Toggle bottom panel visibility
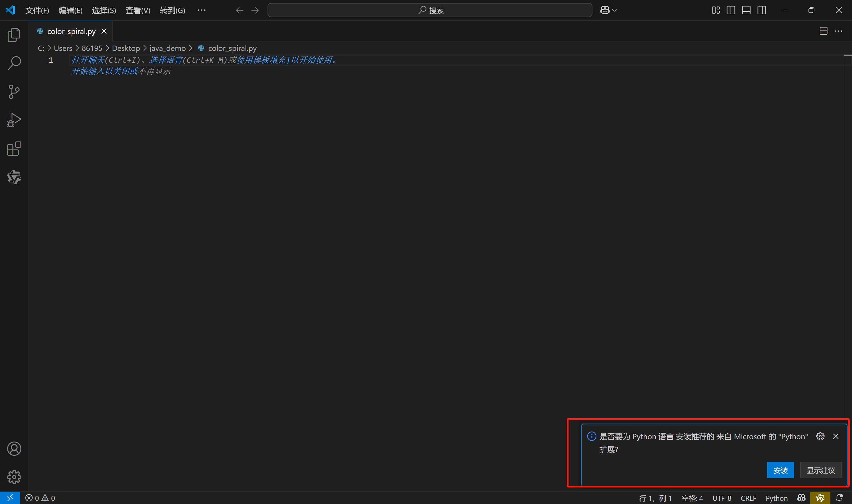The width and height of the screenshot is (852, 504). [x=746, y=10]
